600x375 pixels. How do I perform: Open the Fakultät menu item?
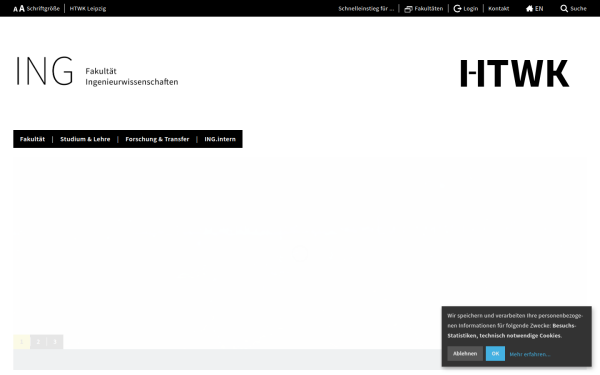coord(33,139)
